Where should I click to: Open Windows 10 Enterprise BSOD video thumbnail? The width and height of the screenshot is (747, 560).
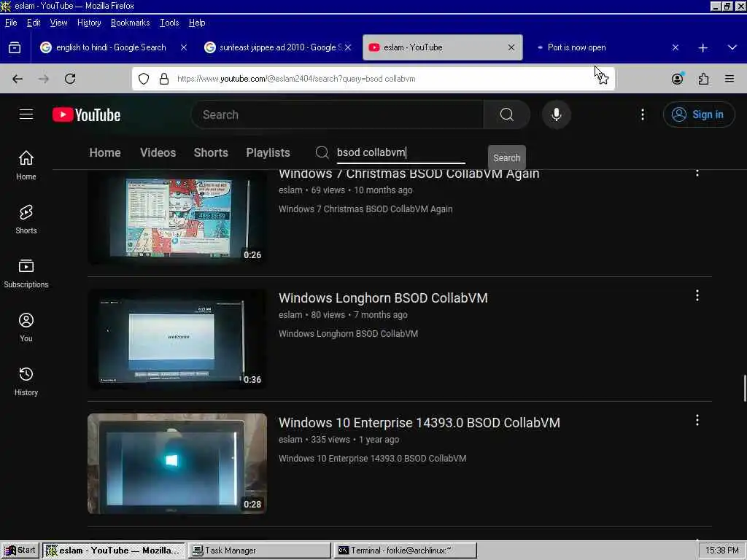(177, 463)
